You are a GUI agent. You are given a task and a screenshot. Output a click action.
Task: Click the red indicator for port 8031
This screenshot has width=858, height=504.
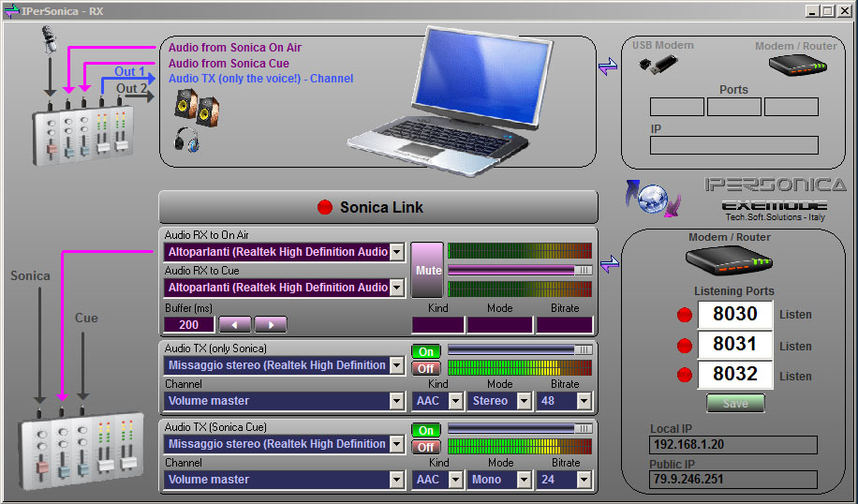(x=685, y=346)
